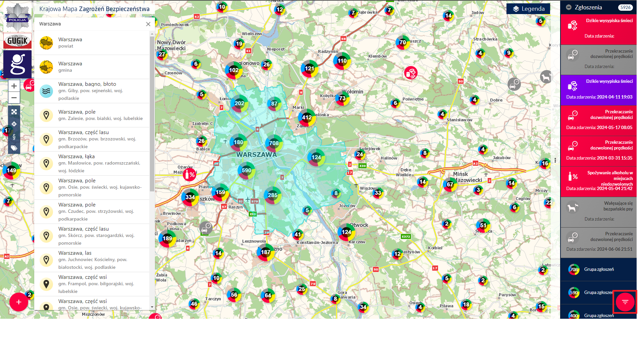
Task: Click the Policja logo
Action: click(17, 17)
